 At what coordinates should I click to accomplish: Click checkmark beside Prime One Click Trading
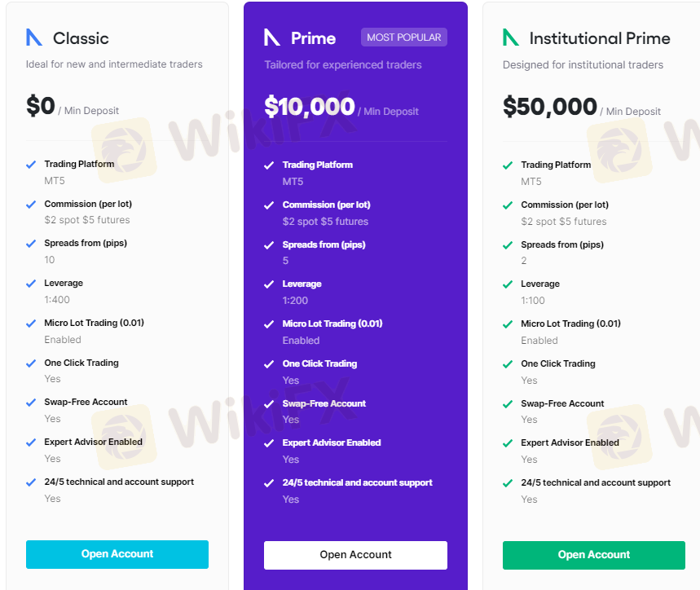269,364
